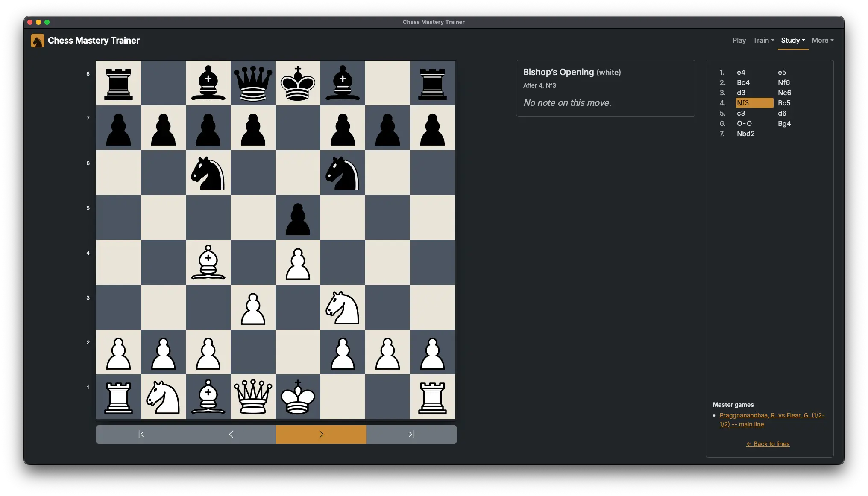Screen dimensions: 868x496
Task: Click the black knight on f6
Action: tap(343, 172)
